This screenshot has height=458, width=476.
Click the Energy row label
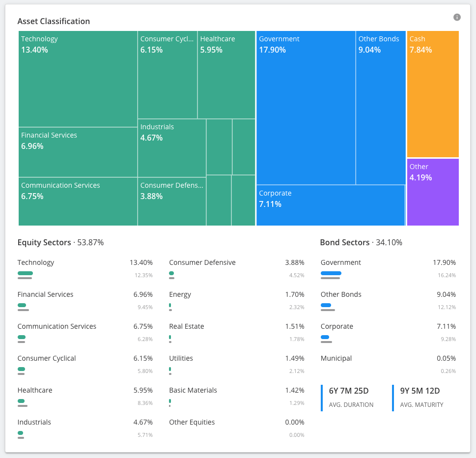pos(180,294)
